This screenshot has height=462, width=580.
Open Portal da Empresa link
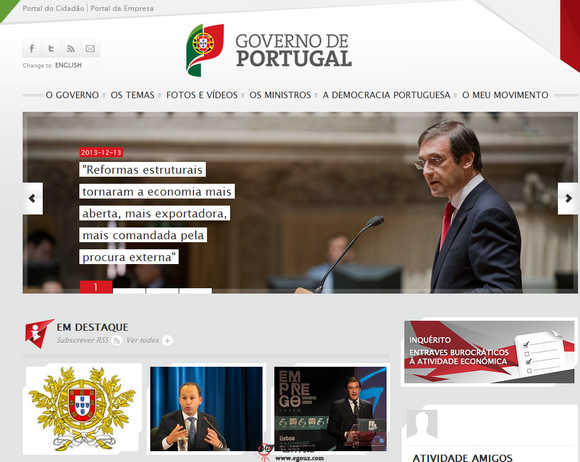pos(122,8)
